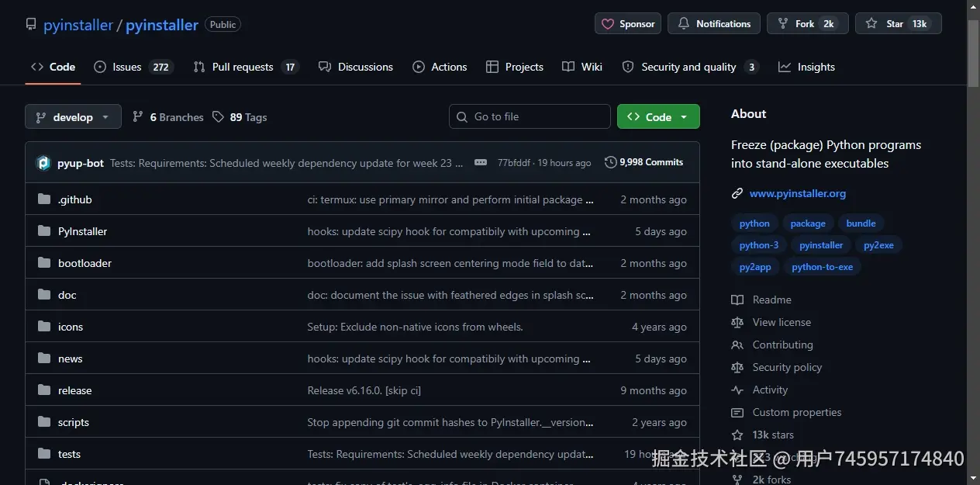Click the folder icon beside .github
The image size is (980, 485).
44,199
